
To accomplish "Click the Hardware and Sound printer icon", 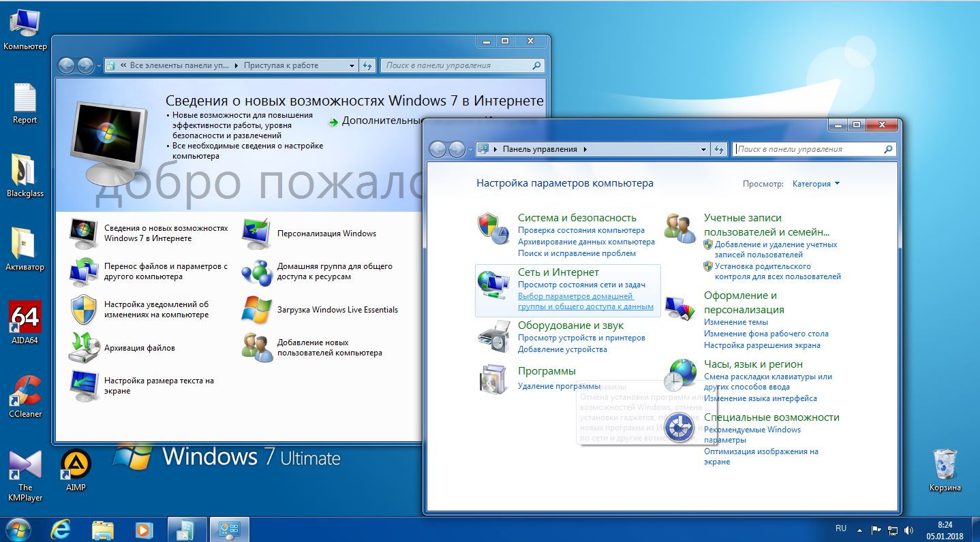I will pos(493,336).
